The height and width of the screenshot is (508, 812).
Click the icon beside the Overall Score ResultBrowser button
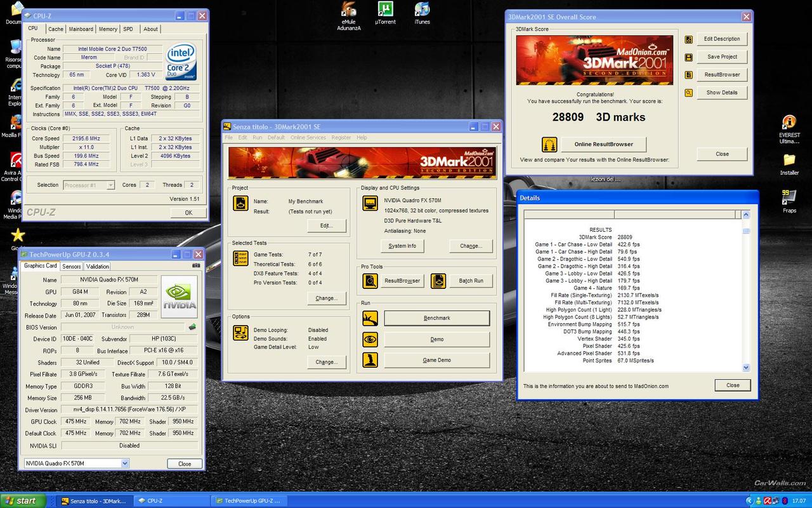(x=689, y=75)
